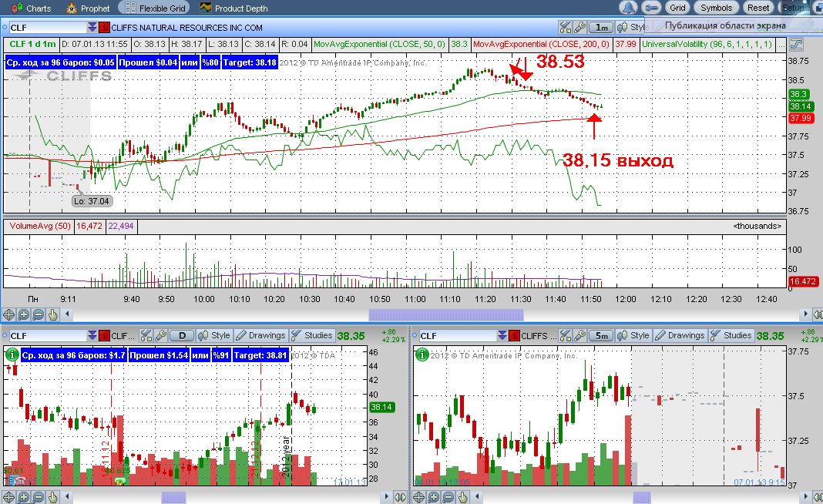Switch to Flexible Grid tab
This screenshot has width=823, height=504.
[x=154, y=8]
